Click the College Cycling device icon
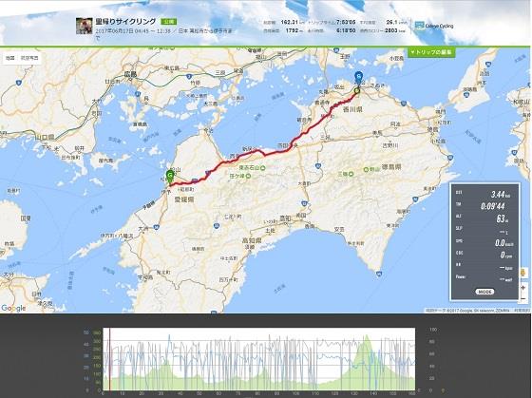 click(420, 26)
